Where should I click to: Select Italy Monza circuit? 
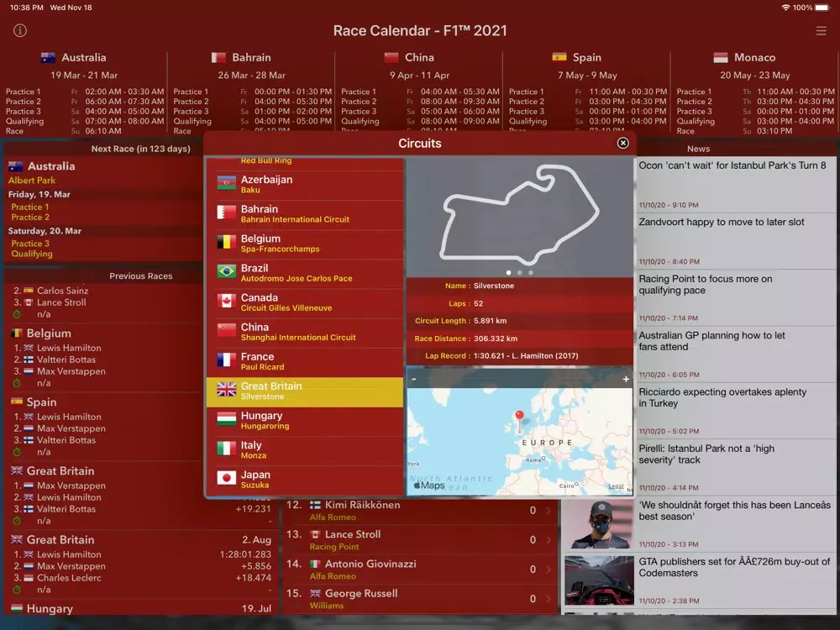pyautogui.click(x=305, y=450)
